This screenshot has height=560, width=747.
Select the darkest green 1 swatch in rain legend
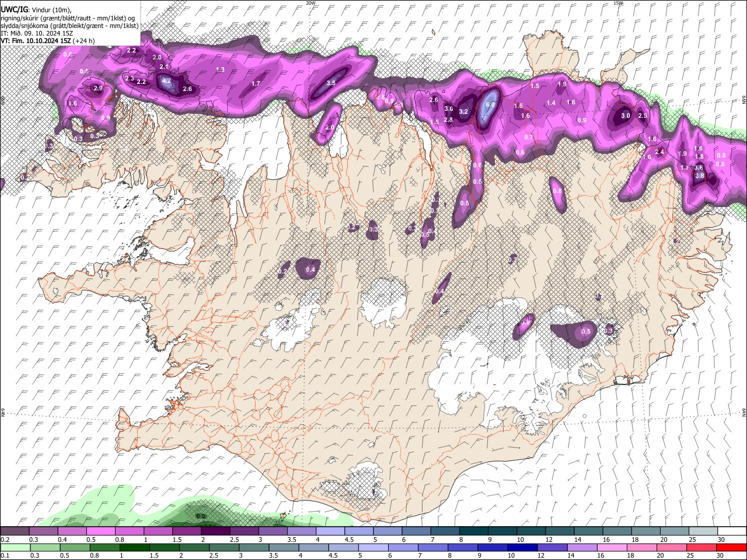(x=135, y=547)
